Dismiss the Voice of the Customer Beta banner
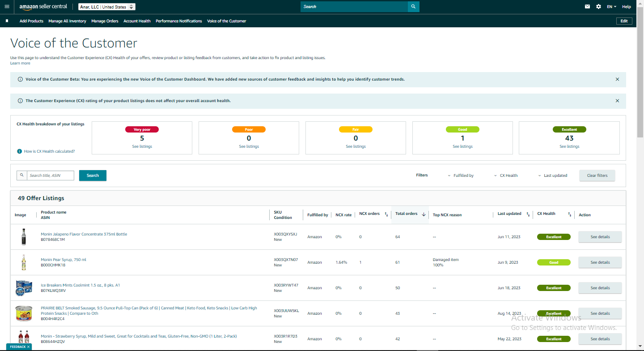644x351 pixels. point(617,79)
